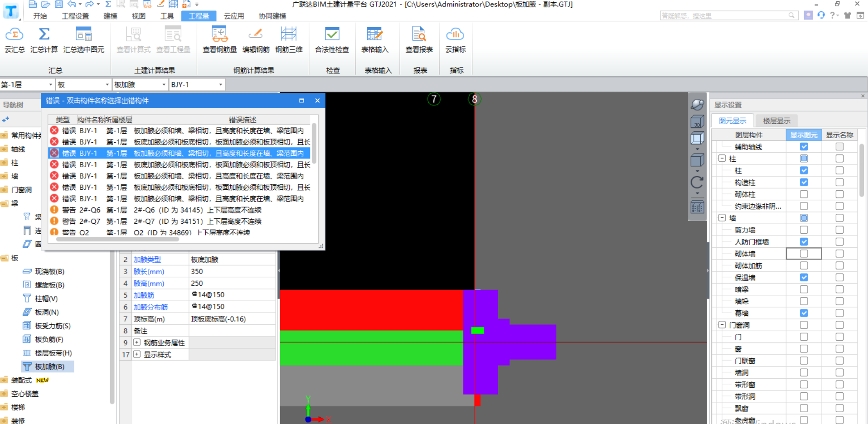
Task: Open 开始 ribbon tab
Action: click(40, 16)
